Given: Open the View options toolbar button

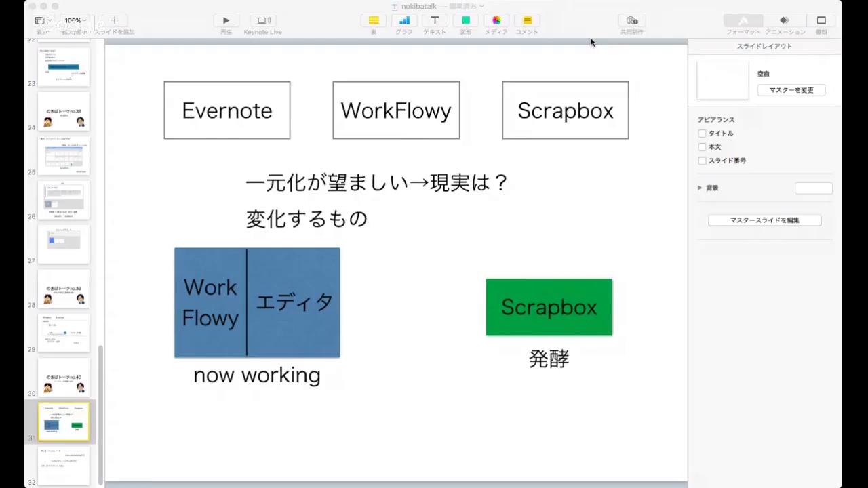Looking at the screenshot, I should click(x=43, y=21).
